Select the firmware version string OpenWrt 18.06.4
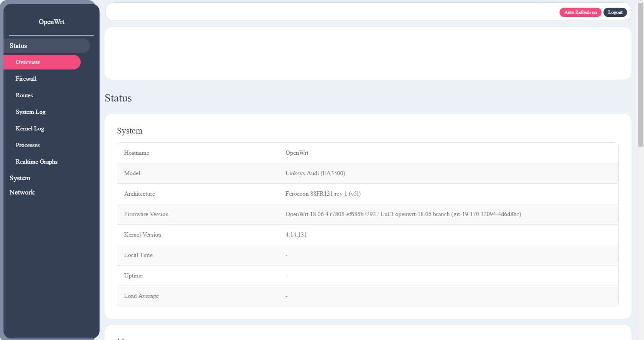 coord(403,214)
